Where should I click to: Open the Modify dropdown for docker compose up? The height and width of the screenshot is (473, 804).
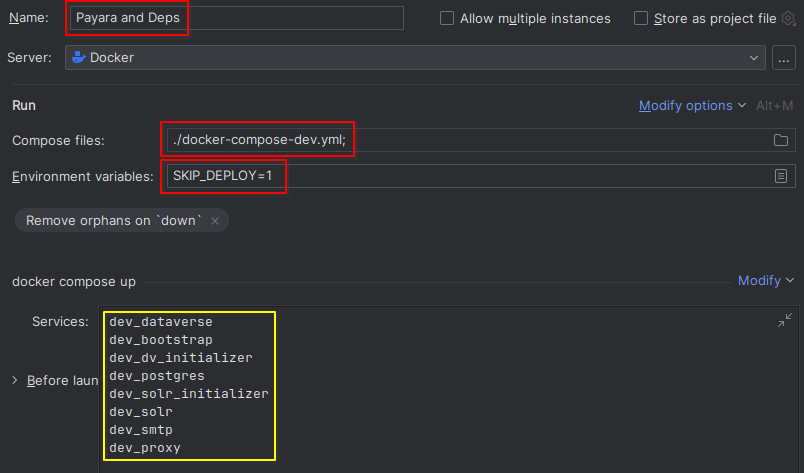765,281
